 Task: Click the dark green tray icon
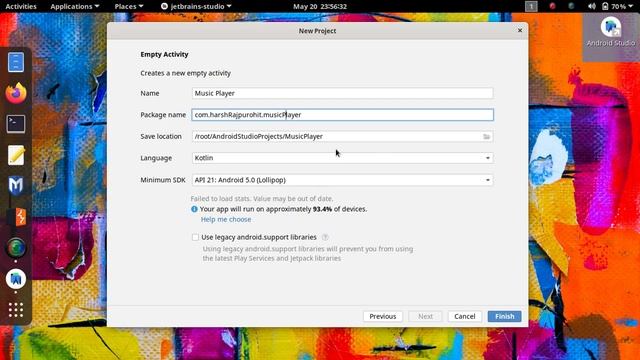click(571, 6)
